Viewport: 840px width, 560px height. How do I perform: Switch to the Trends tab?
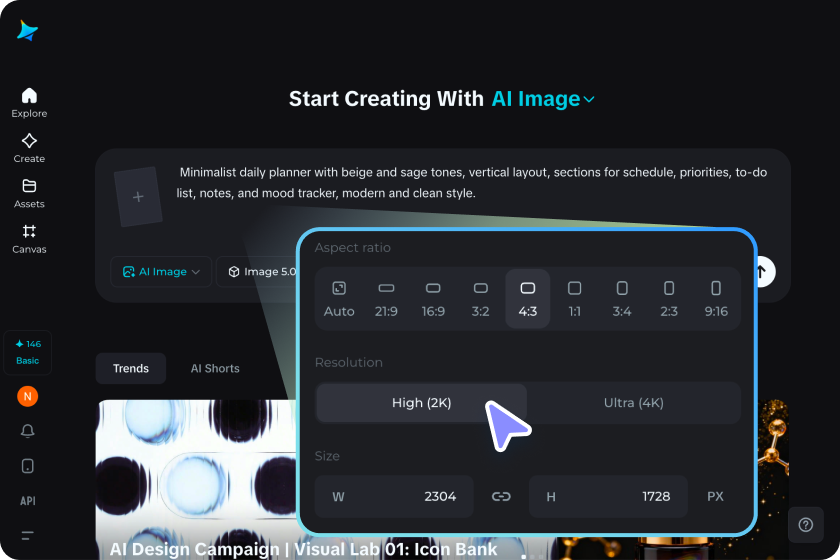pyautogui.click(x=131, y=368)
